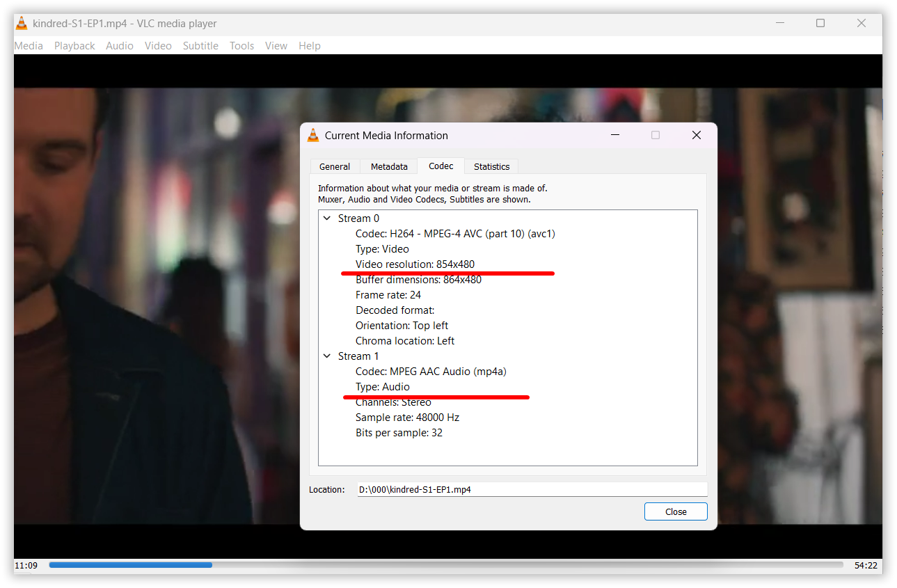Click the VLC cone icon in main title bar

click(x=22, y=23)
